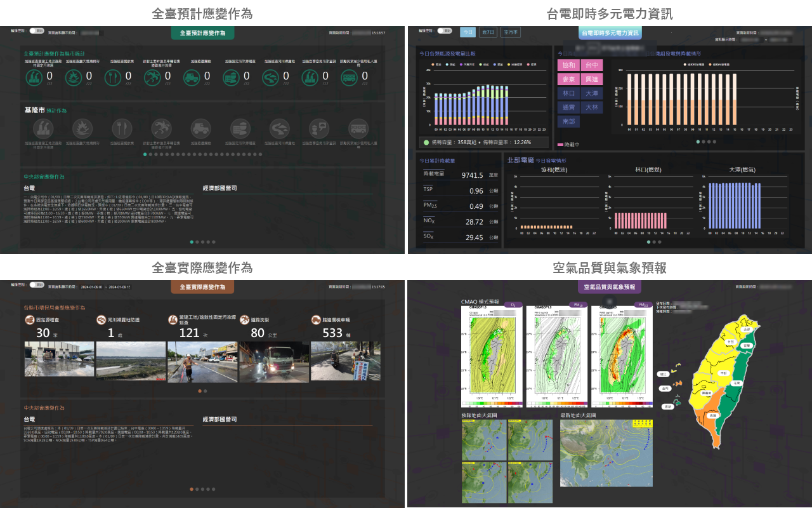The height and width of the screenshot is (508, 812).
Task: Select the 台中 power plant button
Action: [591, 65]
